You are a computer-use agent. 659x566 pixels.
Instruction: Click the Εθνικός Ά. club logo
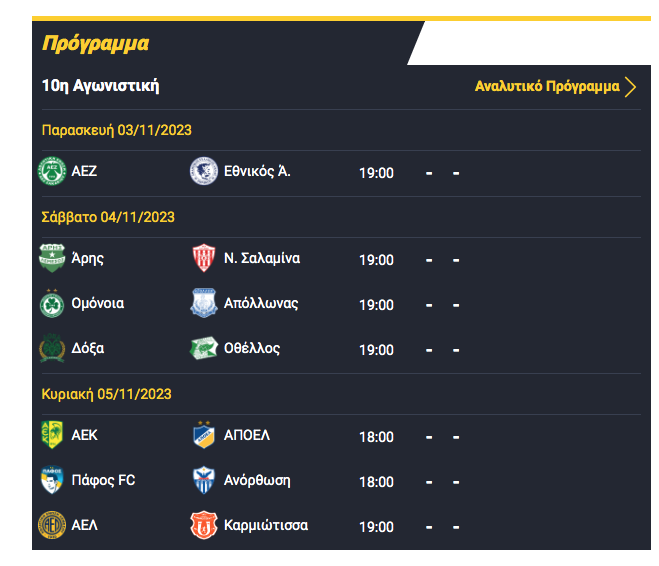[x=204, y=171]
